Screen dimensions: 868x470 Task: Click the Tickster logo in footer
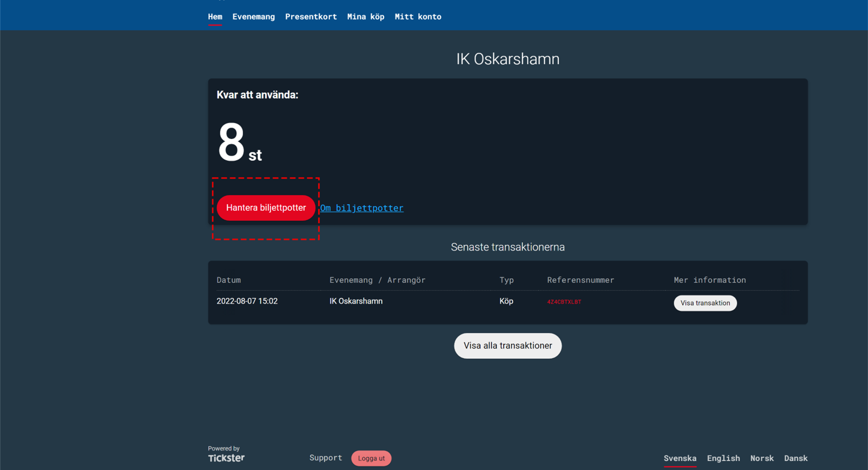[226, 458]
